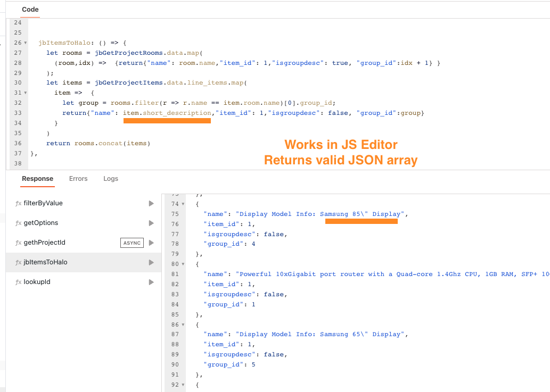Image resolution: width=550 pixels, height=392 pixels.
Task: Open the Response tab
Action: pos(37,179)
